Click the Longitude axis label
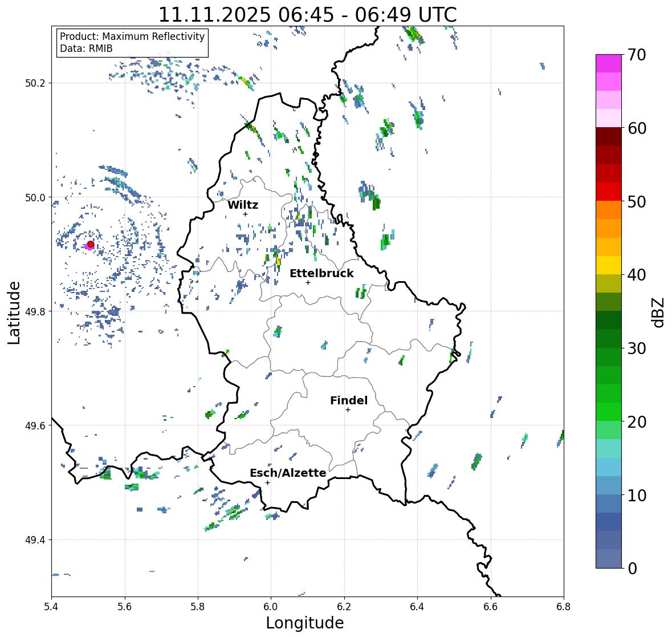The image size is (672, 637). tap(305, 623)
